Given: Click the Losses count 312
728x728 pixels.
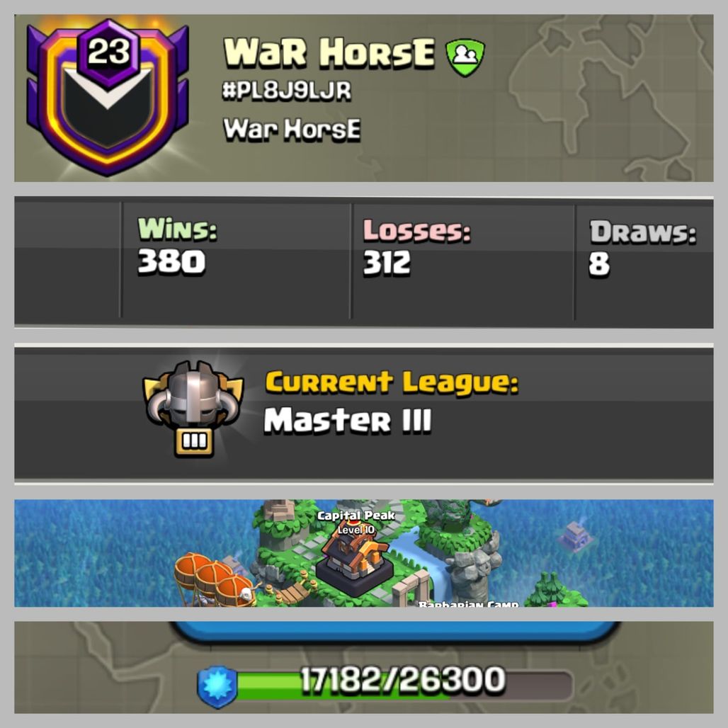Looking at the screenshot, I should [x=387, y=263].
